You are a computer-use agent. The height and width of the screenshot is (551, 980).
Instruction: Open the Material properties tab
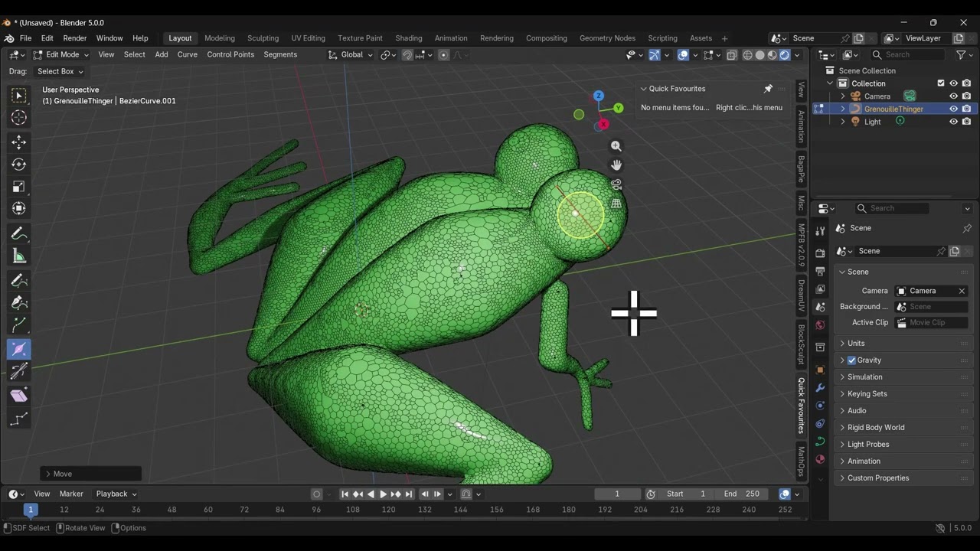(x=820, y=460)
